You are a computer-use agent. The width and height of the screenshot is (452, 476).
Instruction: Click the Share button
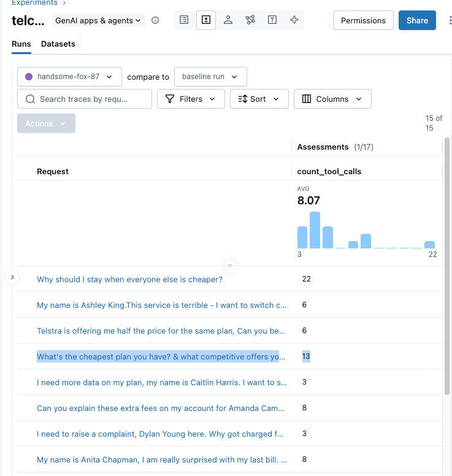417,20
